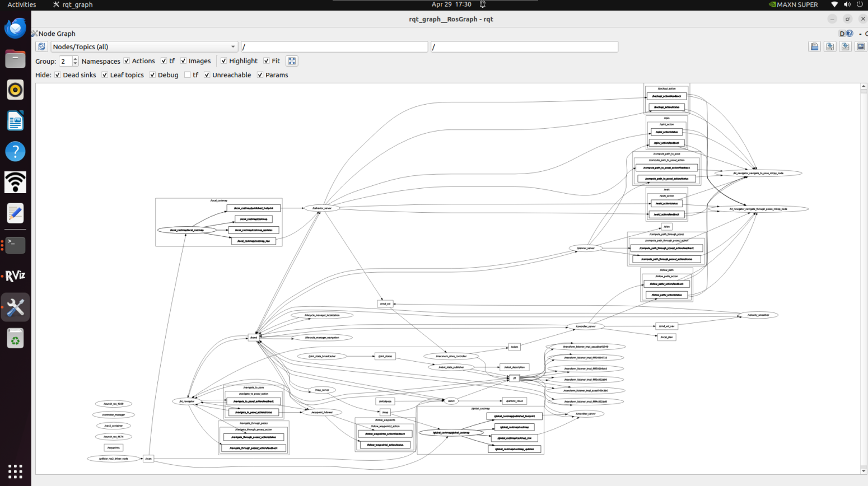Select the /behavior_server node
This screenshot has height=486, width=868.
321,208
